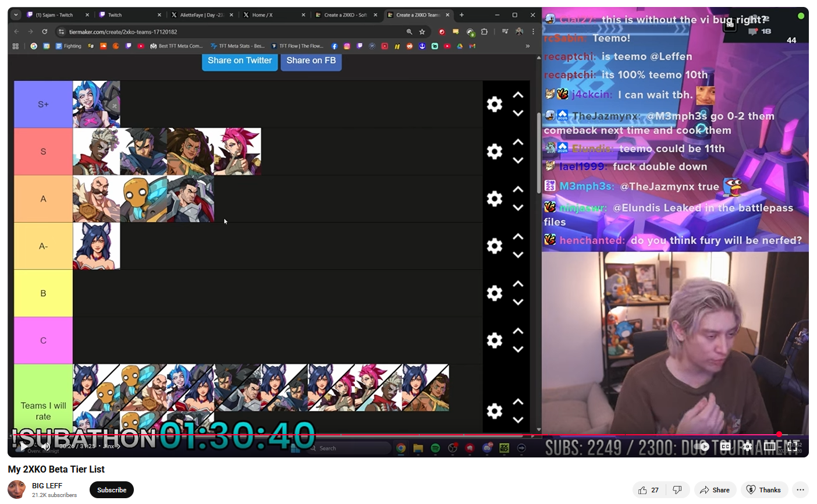Move the A tier row up
The width and height of the screenshot is (817, 504).
pos(518,189)
